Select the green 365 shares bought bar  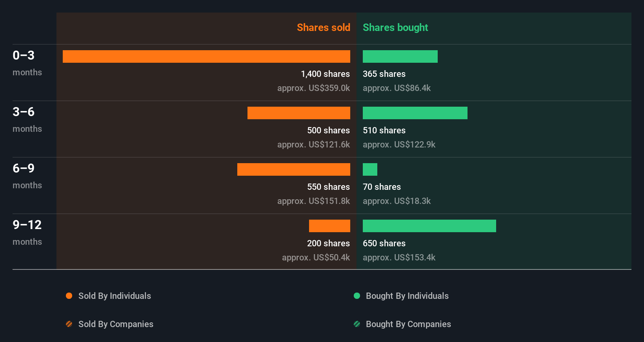pyautogui.click(x=400, y=56)
